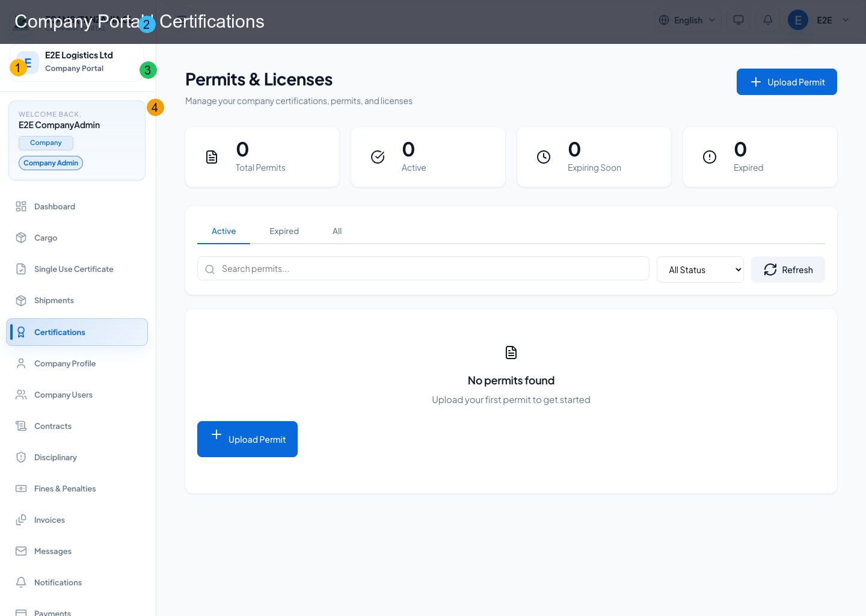
Task: Click the bell icon in top header
Action: 768,20
